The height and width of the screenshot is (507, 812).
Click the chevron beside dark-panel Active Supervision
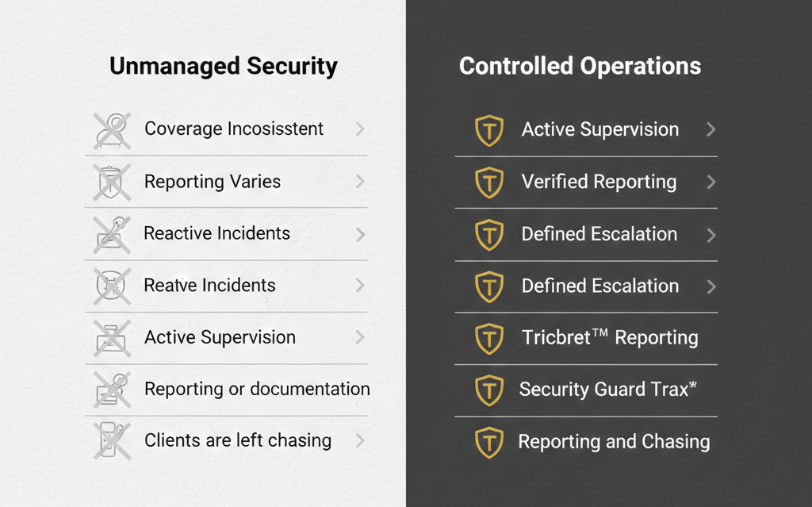tap(710, 129)
